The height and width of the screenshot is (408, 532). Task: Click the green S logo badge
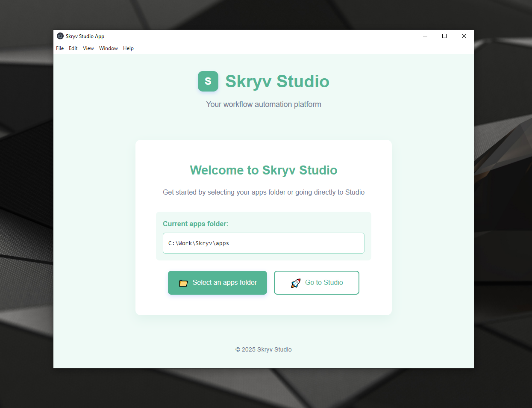pos(208,81)
